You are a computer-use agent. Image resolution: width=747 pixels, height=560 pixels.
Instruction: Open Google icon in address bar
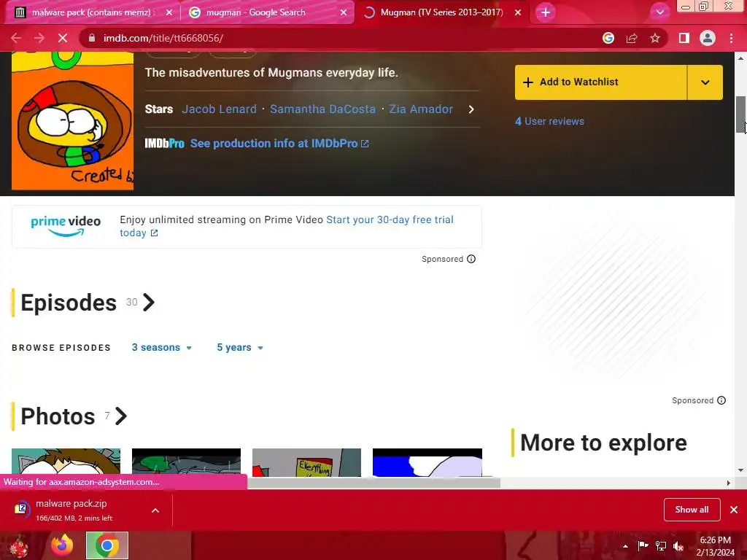click(608, 38)
